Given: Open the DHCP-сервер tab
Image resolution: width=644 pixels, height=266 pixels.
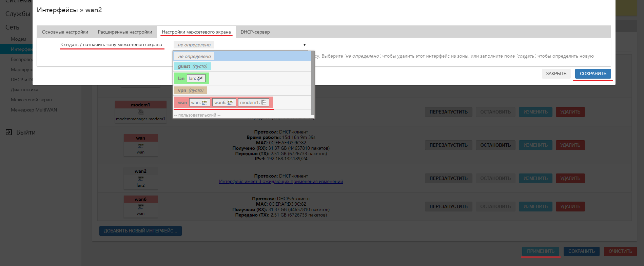Looking at the screenshot, I should click(255, 32).
